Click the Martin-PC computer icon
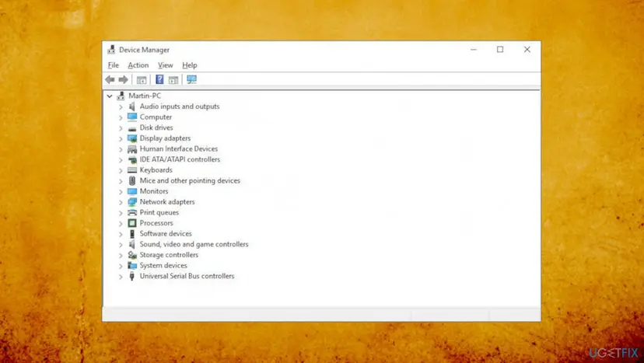Image resolution: width=644 pixels, height=363 pixels. pos(121,96)
